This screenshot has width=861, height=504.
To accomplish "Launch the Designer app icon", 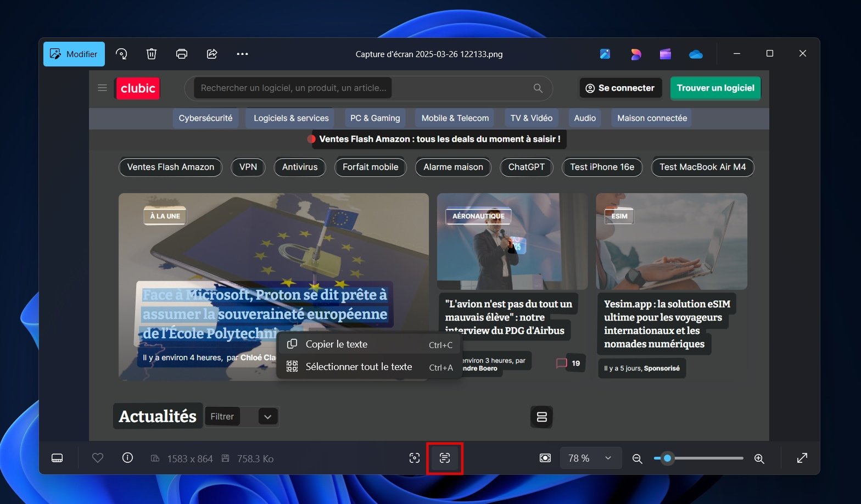I will point(635,54).
